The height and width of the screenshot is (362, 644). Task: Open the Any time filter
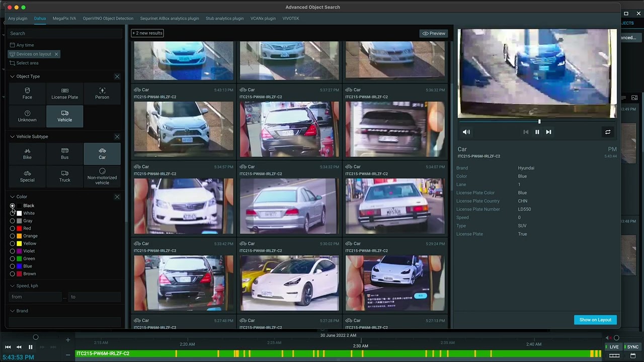coord(22,45)
